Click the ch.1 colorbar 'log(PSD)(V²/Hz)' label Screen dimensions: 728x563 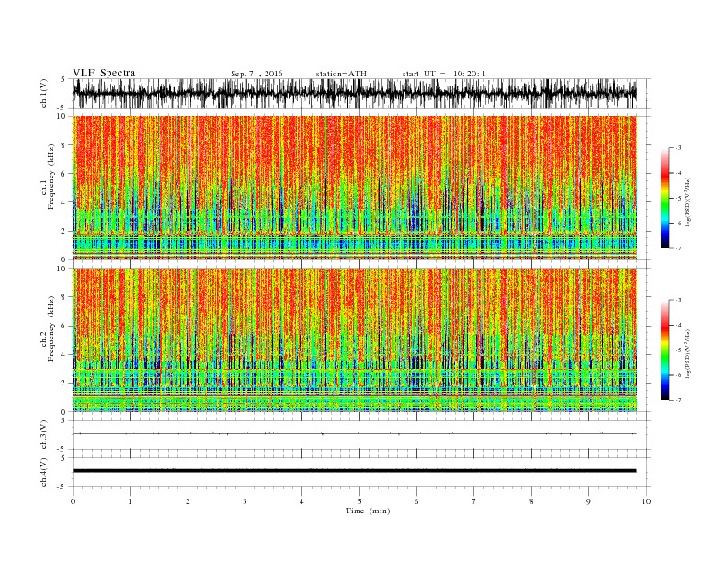pyautogui.click(x=688, y=202)
